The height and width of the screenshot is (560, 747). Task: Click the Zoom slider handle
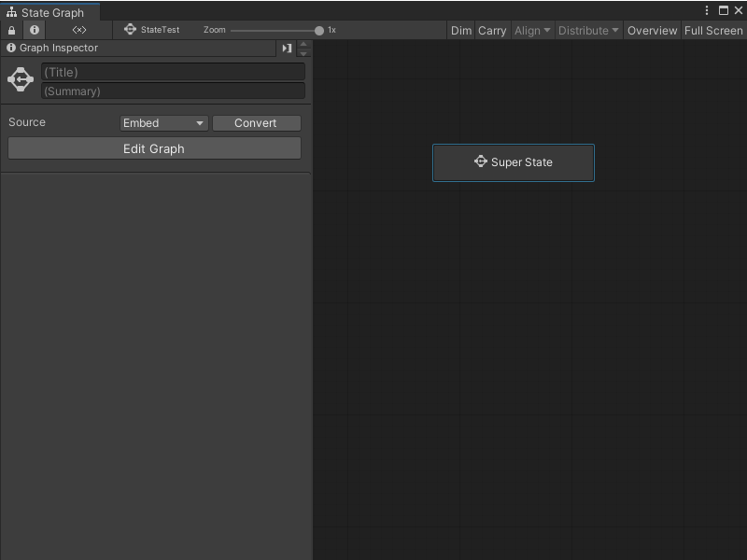[x=319, y=30]
